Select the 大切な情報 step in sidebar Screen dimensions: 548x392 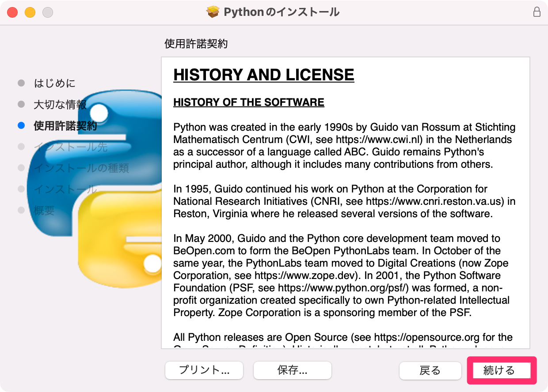60,105
